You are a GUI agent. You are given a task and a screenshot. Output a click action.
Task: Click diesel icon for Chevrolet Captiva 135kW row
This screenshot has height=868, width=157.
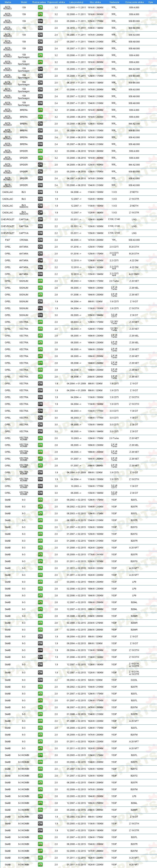point(40,233)
